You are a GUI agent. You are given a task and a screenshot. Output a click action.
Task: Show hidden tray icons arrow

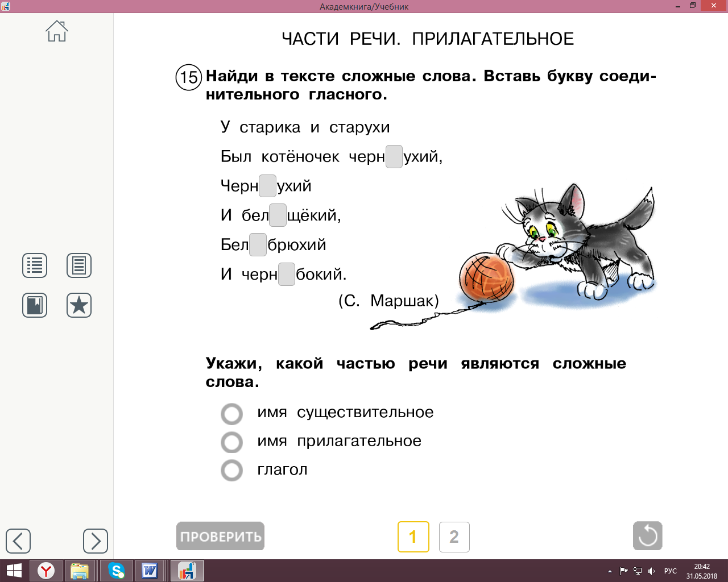[x=610, y=571]
